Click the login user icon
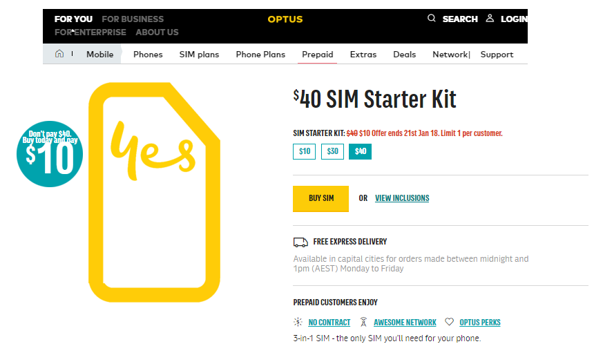 tap(490, 18)
